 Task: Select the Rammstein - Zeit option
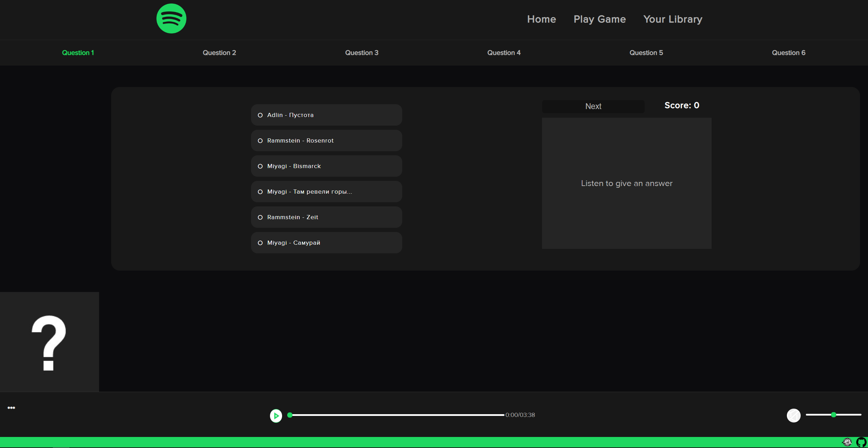326,217
